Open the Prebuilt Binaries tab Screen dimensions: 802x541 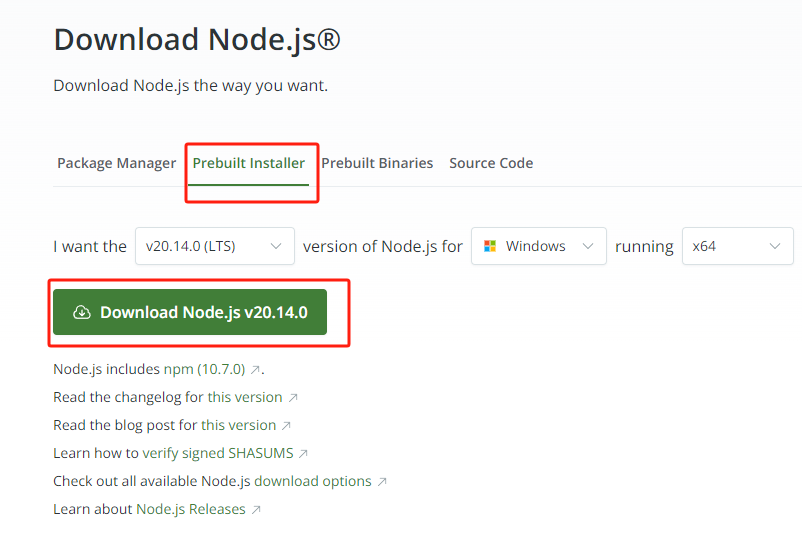377,163
